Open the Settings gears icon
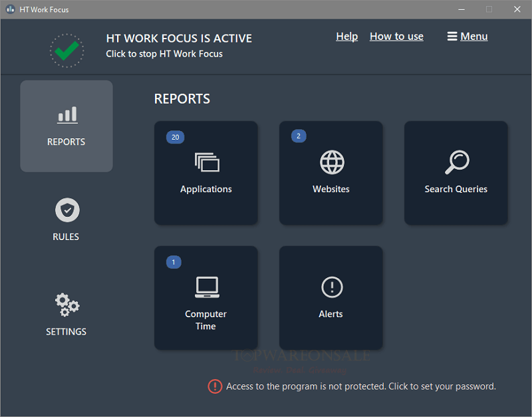The width and height of the screenshot is (532, 417). tap(67, 305)
